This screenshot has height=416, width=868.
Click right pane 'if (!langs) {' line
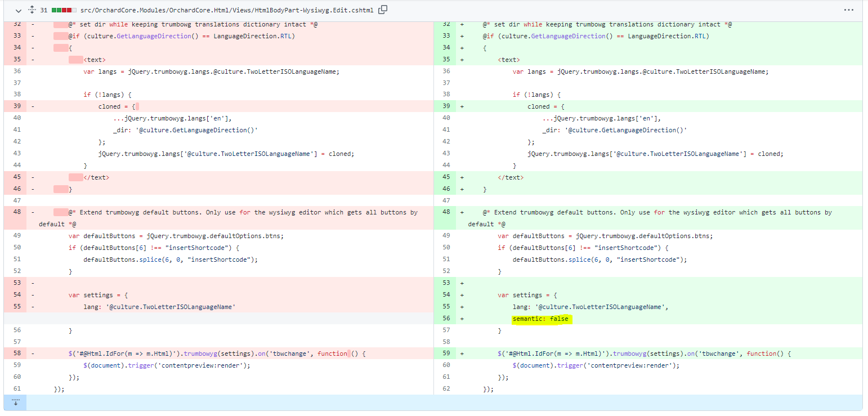[x=537, y=95]
